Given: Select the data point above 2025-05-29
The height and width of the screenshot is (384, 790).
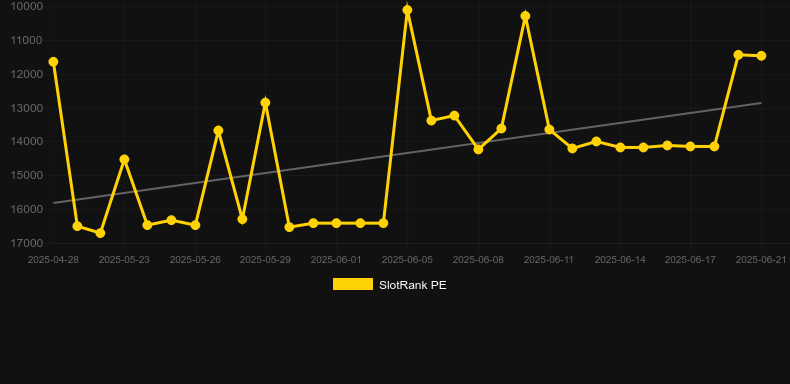Looking at the screenshot, I should (x=266, y=103).
